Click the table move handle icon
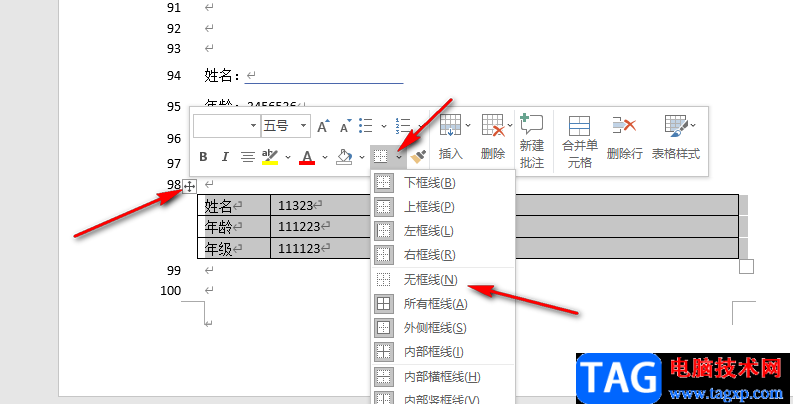Screen dimensions: 793x404 pyautogui.click(x=189, y=187)
